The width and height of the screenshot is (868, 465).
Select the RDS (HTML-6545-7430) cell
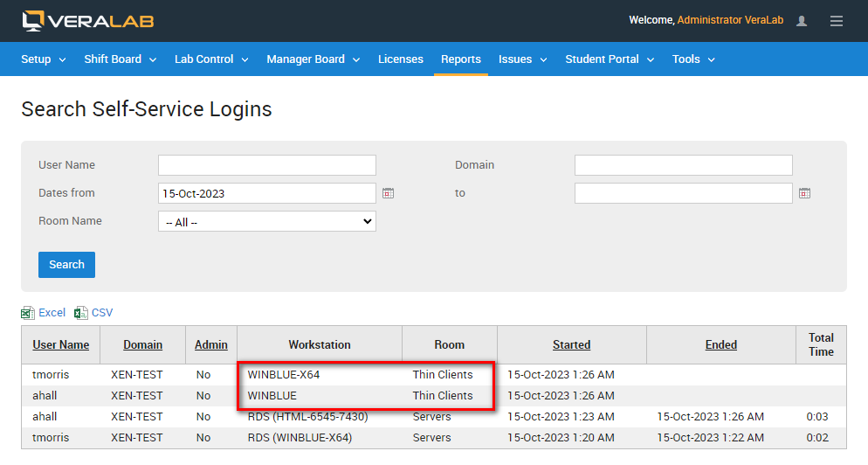[x=307, y=417]
